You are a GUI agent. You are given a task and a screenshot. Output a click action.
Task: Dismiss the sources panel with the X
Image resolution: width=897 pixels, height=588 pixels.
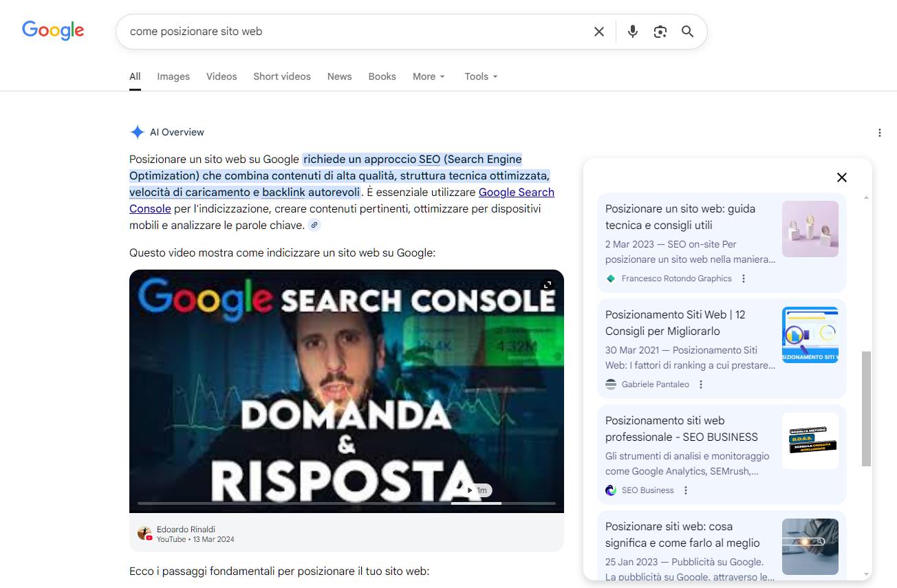pos(841,177)
